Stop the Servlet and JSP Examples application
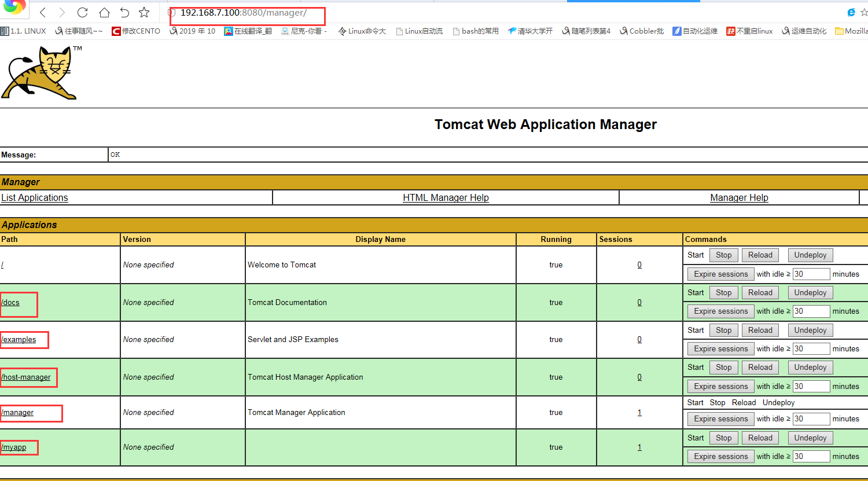 723,331
